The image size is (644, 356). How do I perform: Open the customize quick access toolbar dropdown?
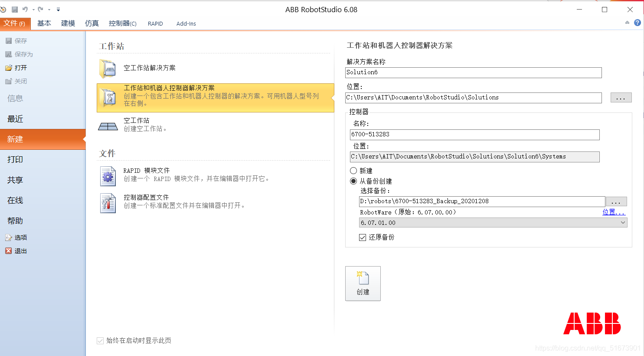(x=58, y=10)
